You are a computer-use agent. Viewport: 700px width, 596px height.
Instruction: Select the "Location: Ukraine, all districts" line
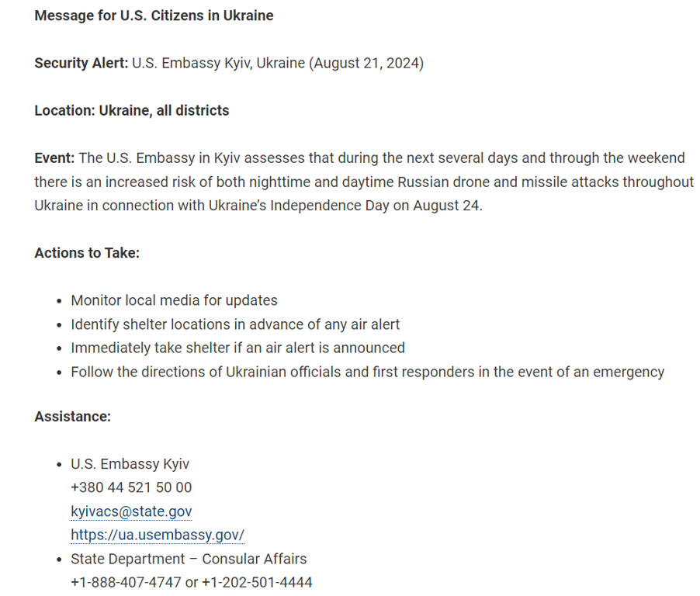point(132,110)
